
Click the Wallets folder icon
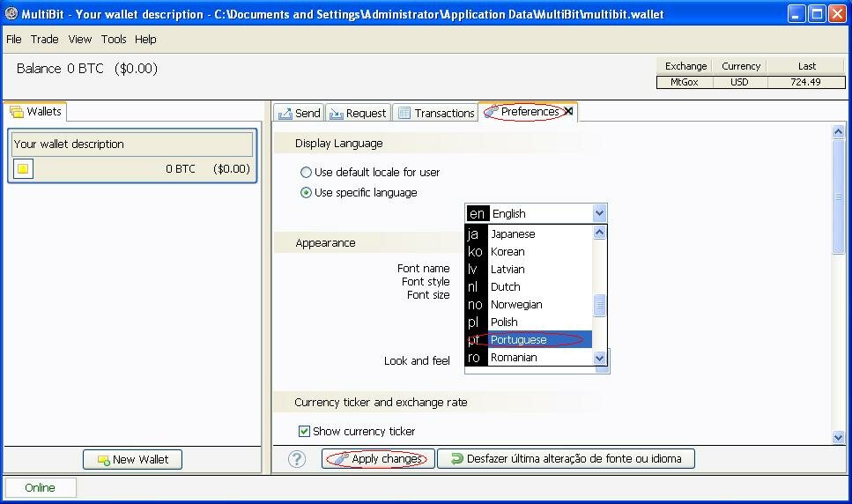coord(17,112)
